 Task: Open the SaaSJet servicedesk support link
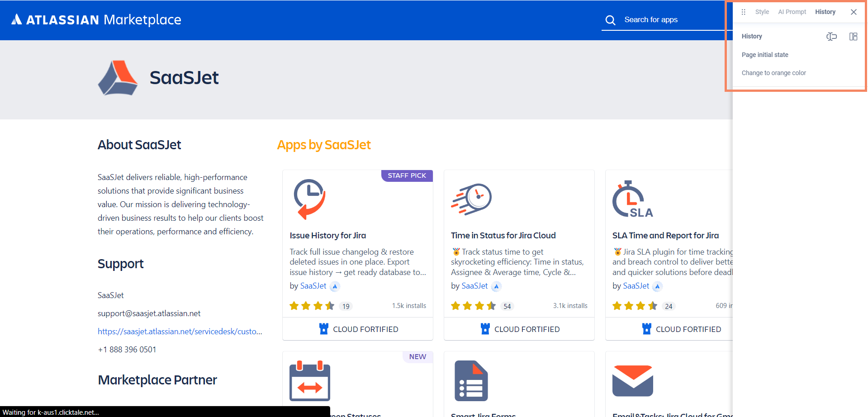point(180,332)
